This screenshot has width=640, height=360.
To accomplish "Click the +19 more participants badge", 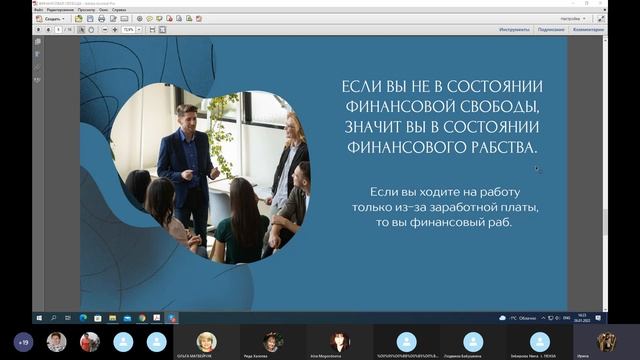I will click(24, 342).
